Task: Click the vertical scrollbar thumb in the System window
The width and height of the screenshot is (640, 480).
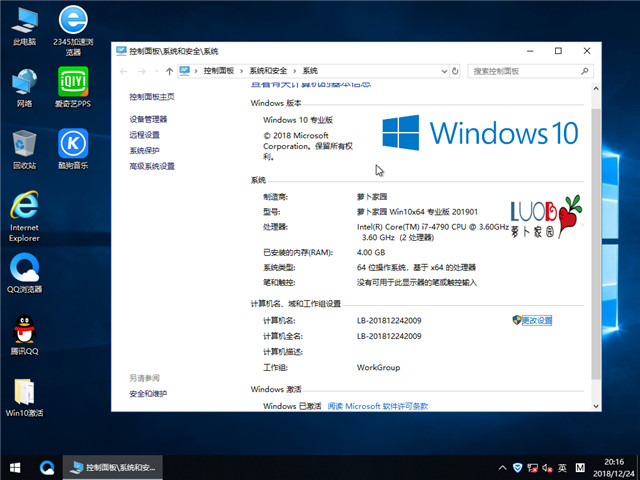Action: coord(596,244)
